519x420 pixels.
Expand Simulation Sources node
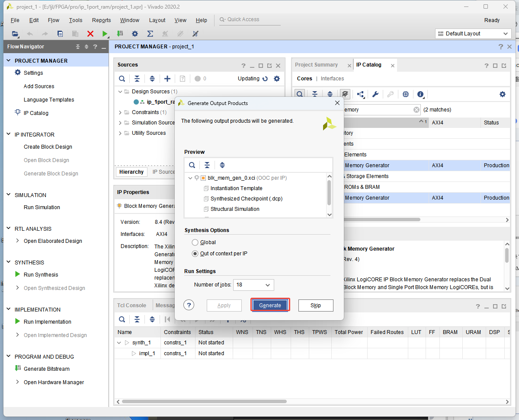click(x=120, y=123)
